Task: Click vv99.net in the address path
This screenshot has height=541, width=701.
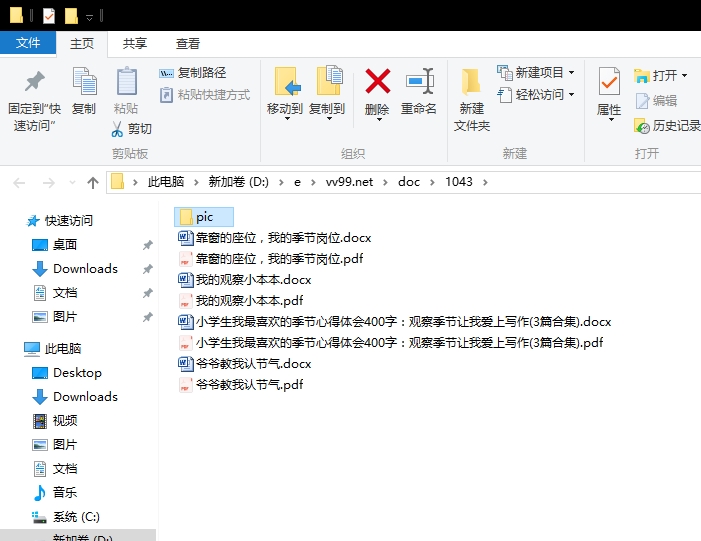Action: 349,182
